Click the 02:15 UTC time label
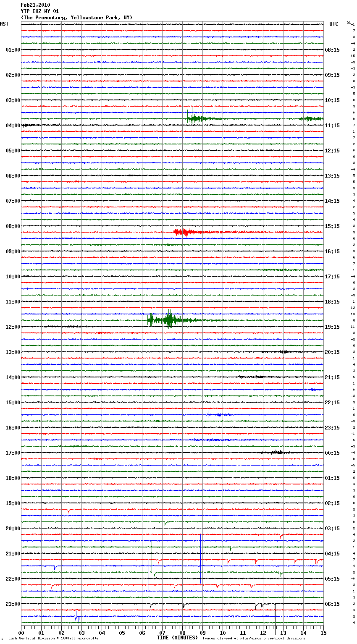This screenshot has width=357, height=644. coord(332,503)
